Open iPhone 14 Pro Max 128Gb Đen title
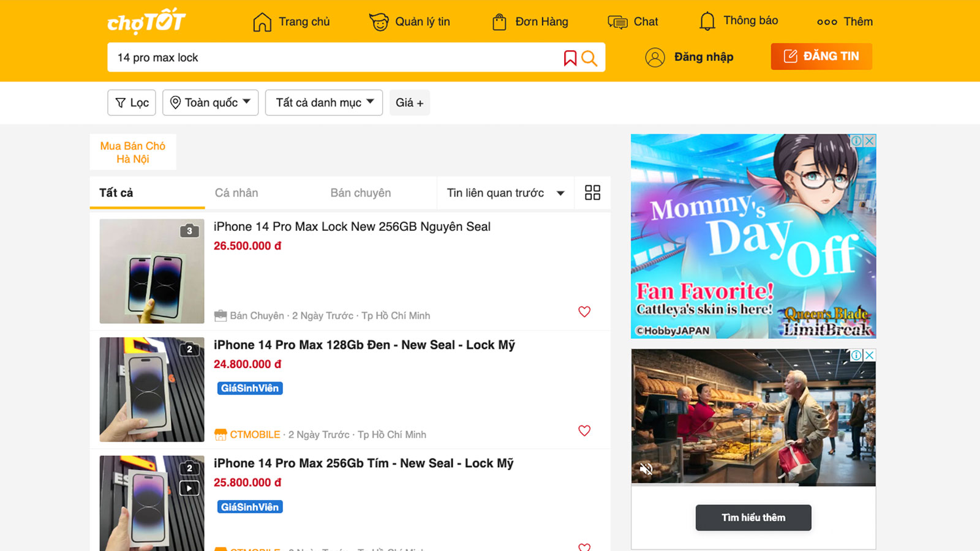 [364, 345]
